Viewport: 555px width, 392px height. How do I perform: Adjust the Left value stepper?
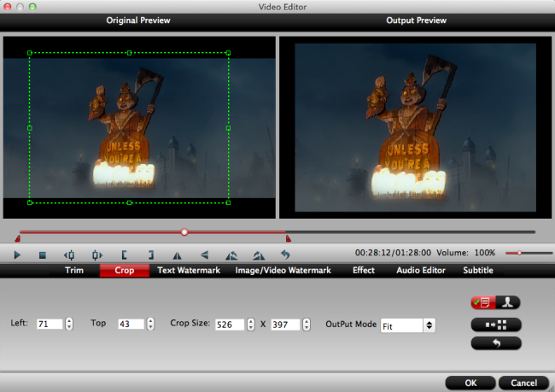pos(69,324)
